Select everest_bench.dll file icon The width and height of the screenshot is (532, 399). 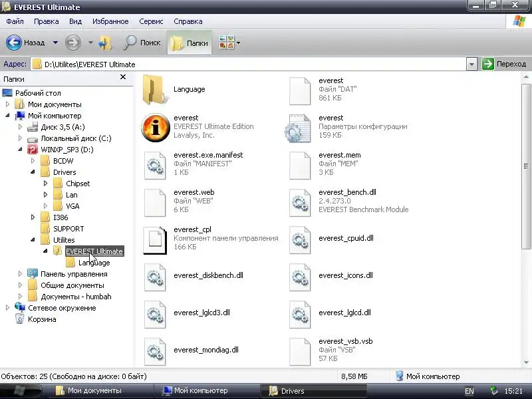click(x=300, y=203)
